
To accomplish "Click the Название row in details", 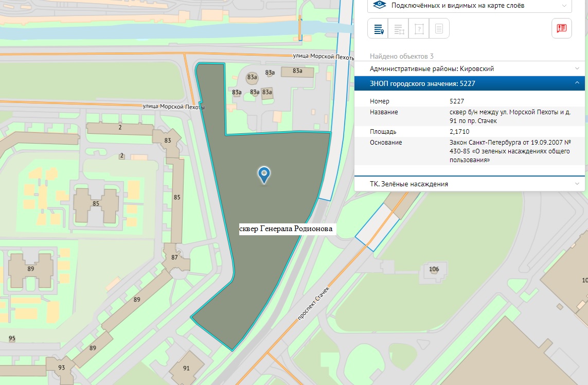I will [469, 116].
